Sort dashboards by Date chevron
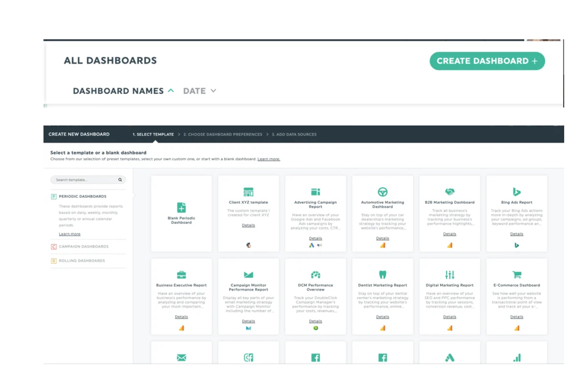Screen dimensions: 588x392 coord(213,91)
